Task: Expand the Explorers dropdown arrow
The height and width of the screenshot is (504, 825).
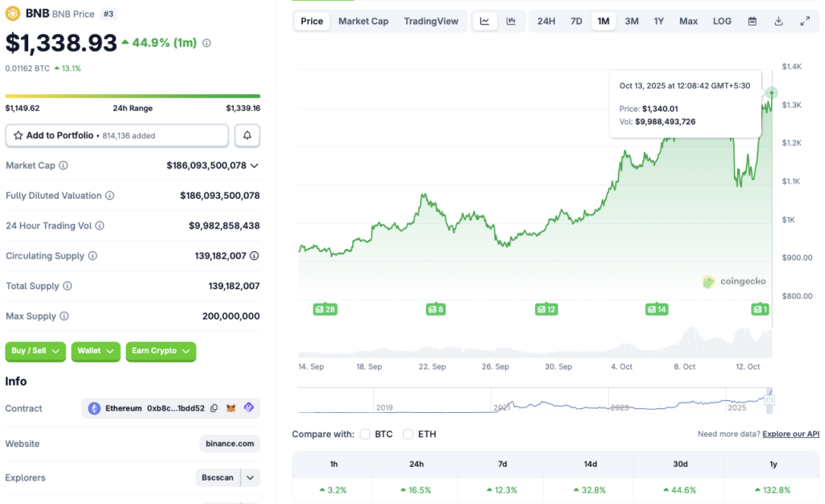Action: pyautogui.click(x=251, y=477)
